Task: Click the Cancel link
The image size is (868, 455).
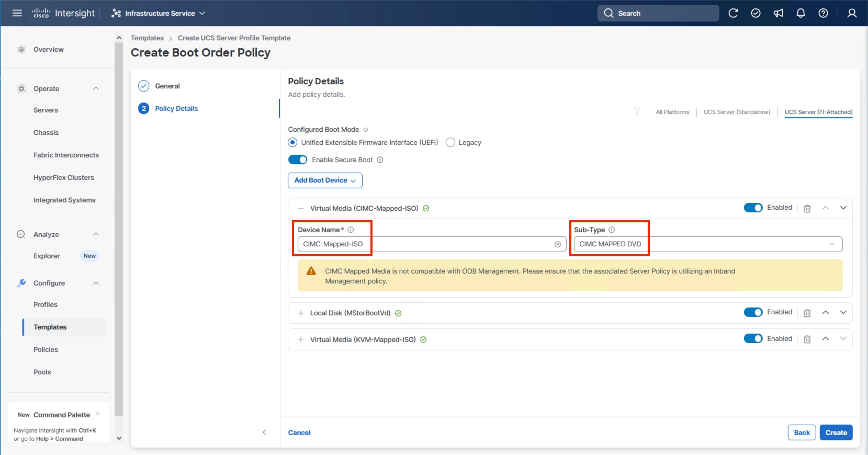Action: pyautogui.click(x=299, y=433)
